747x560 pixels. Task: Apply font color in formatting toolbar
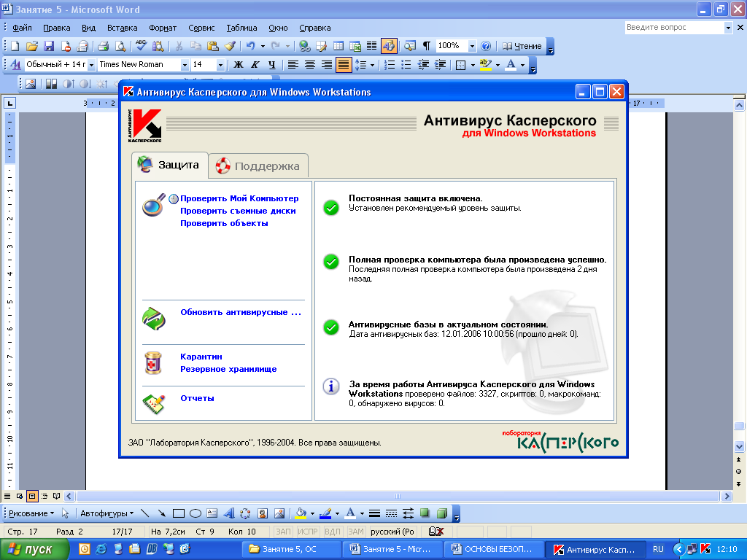511,65
